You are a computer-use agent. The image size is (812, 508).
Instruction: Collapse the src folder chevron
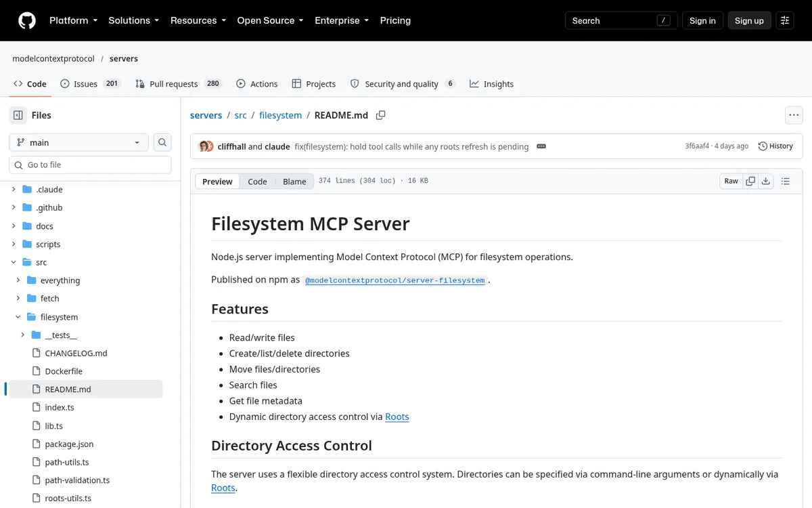14,262
